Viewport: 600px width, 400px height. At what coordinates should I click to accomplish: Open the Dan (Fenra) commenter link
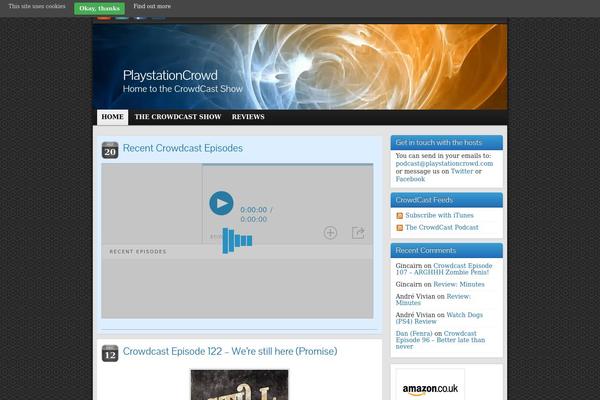pos(414,333)
